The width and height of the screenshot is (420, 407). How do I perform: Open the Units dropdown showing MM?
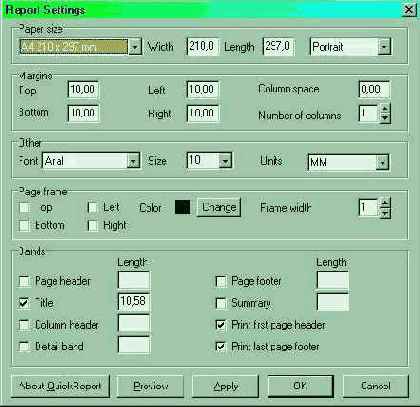click(382, 162)
